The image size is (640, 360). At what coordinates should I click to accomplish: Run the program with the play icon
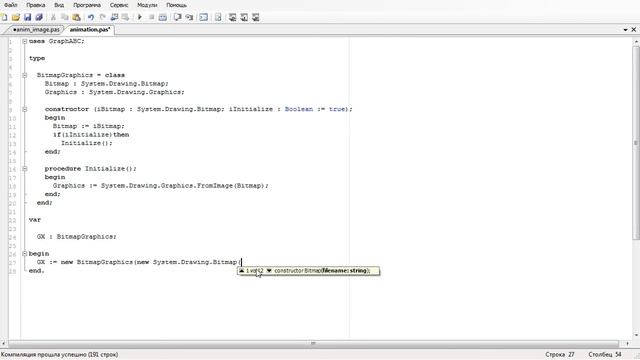pos(140,17)
